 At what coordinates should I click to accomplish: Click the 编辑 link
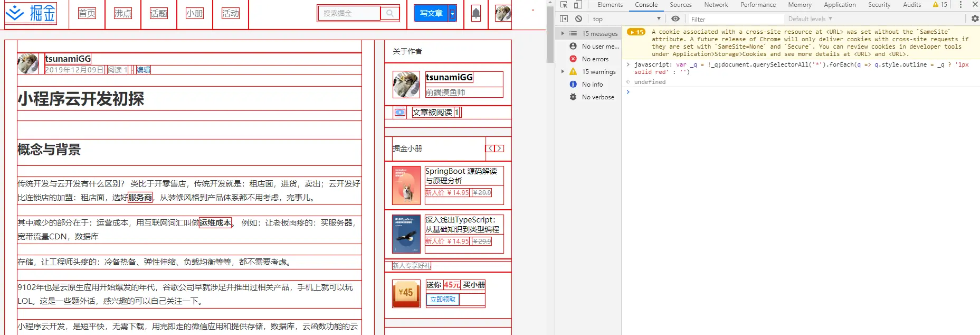(x=144, y=70)
